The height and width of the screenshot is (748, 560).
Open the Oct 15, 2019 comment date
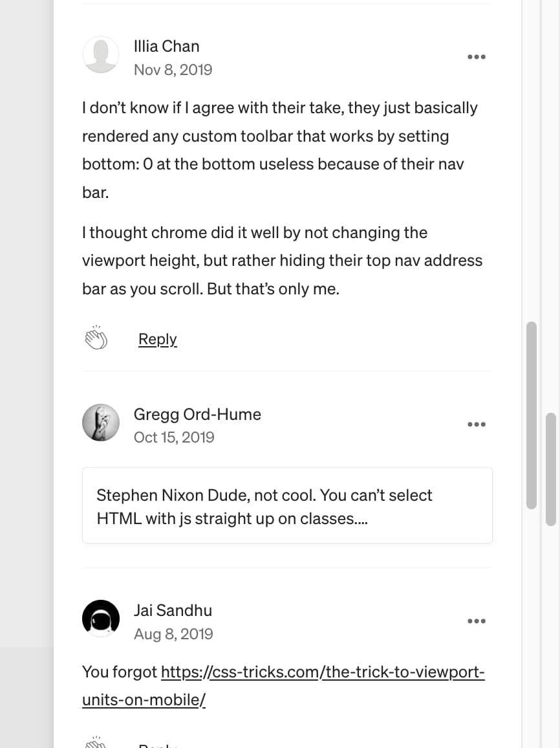point(174,437)
